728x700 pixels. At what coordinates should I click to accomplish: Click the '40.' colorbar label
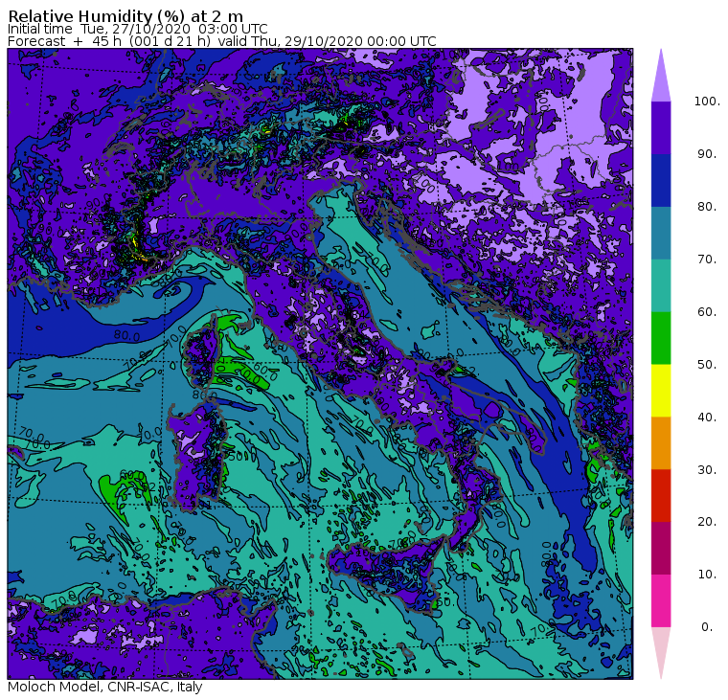[707, 417]
